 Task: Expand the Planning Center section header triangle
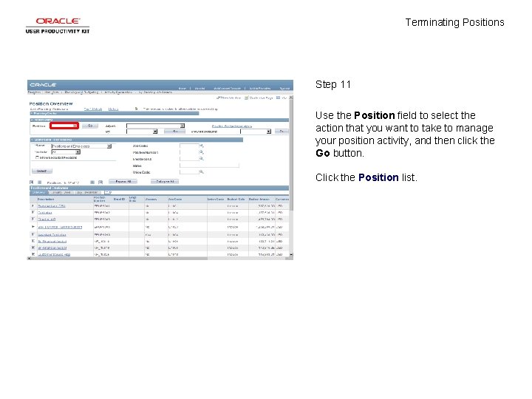point(32,113)
